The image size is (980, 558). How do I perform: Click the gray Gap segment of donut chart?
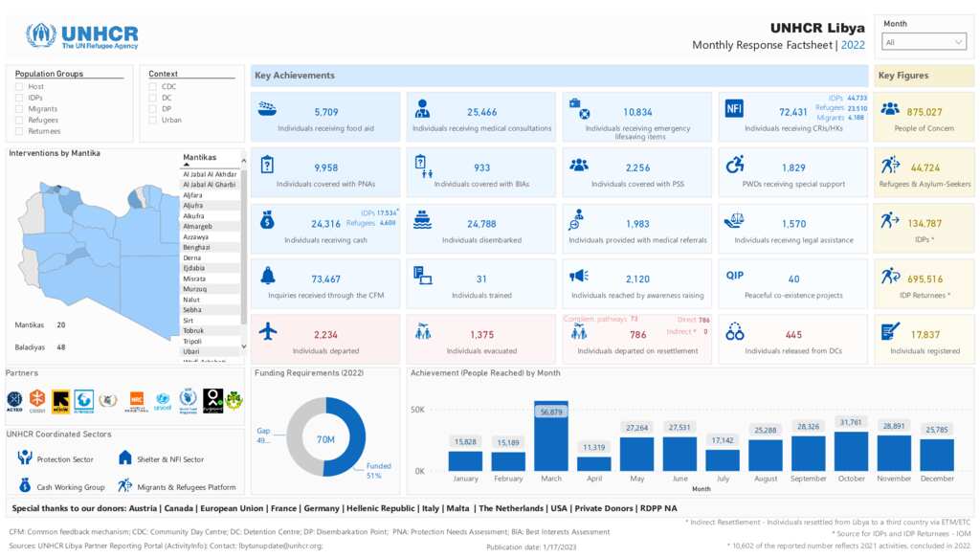[297, 437]
